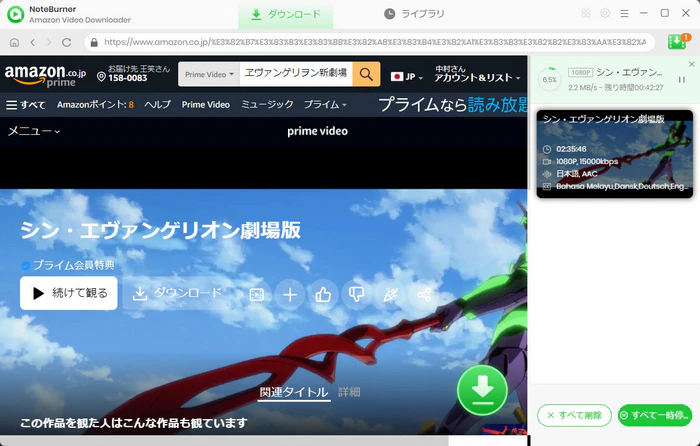Expand メニュー dropdown
The width and height of the screenshot is (700, 446).
tap(34, 131)
